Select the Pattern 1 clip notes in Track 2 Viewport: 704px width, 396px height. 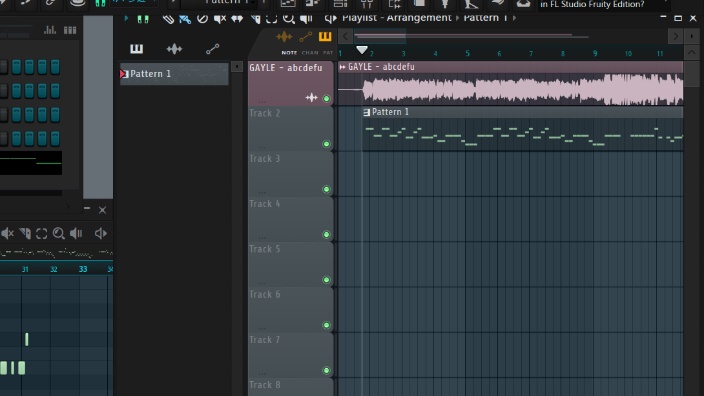tap(523, 135)
